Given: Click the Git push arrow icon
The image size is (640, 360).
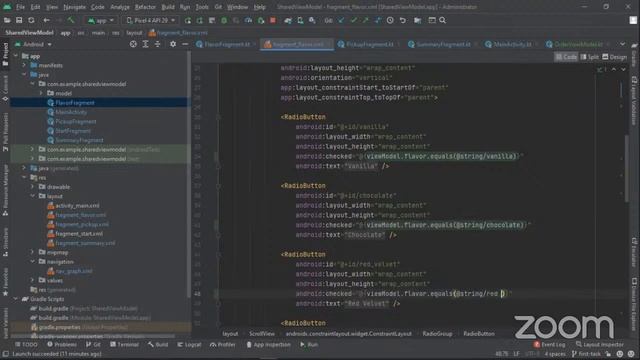Looking at the screenshot, I should point(365,20).
